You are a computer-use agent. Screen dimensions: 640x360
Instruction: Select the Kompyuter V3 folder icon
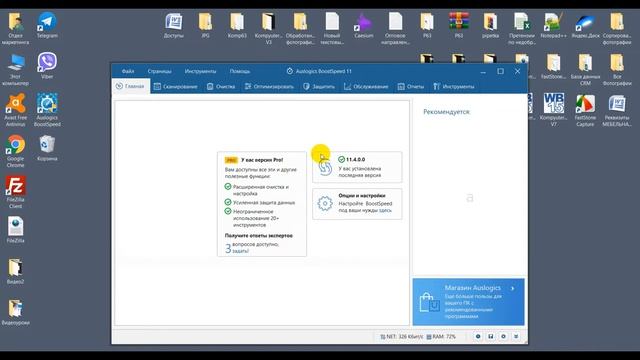[268, 28]
